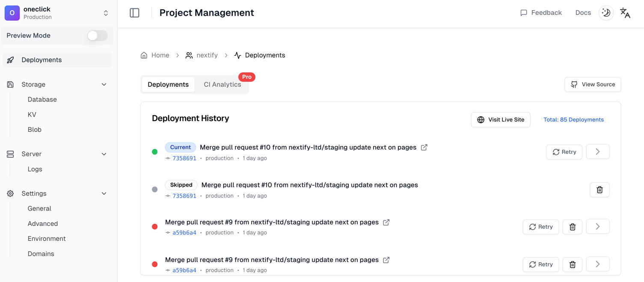Delete the last failed deployment via trash icon
Viewport: 644px width, 282px height.
(572, 264)
